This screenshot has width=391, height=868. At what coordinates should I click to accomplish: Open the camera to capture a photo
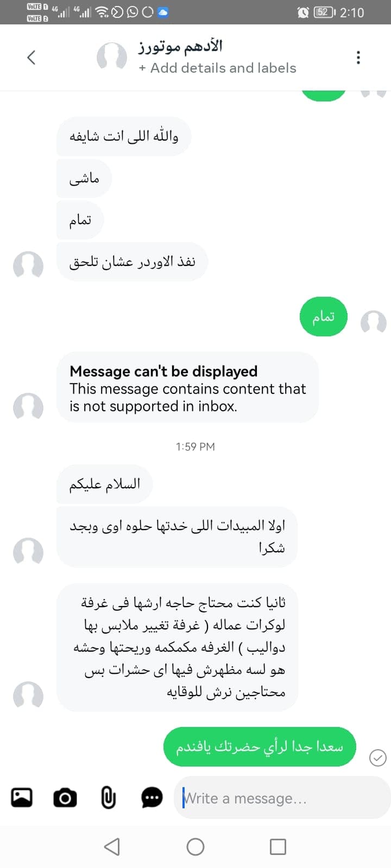65,797
